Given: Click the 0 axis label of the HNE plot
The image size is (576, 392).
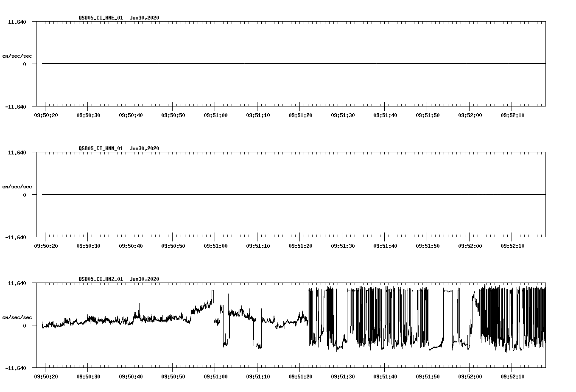Looking at the screenshot, I should click(x=25, y=64).
